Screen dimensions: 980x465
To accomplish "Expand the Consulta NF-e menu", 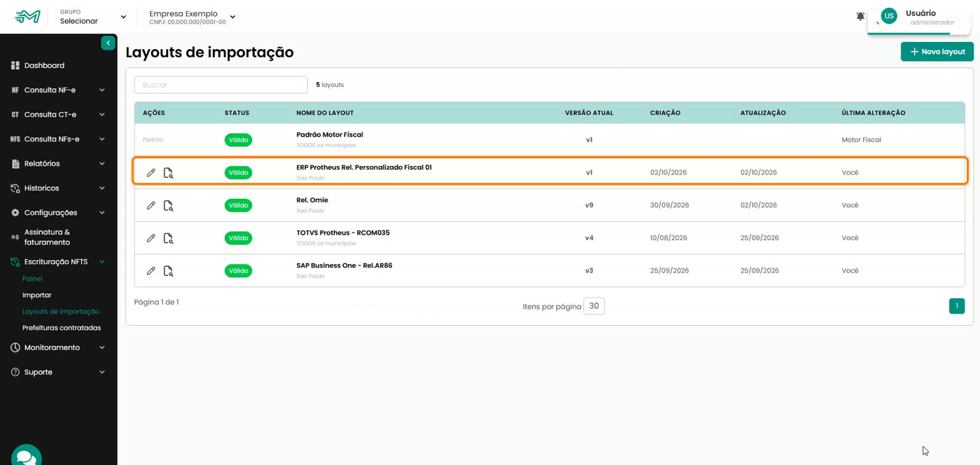I will point(59,90).
